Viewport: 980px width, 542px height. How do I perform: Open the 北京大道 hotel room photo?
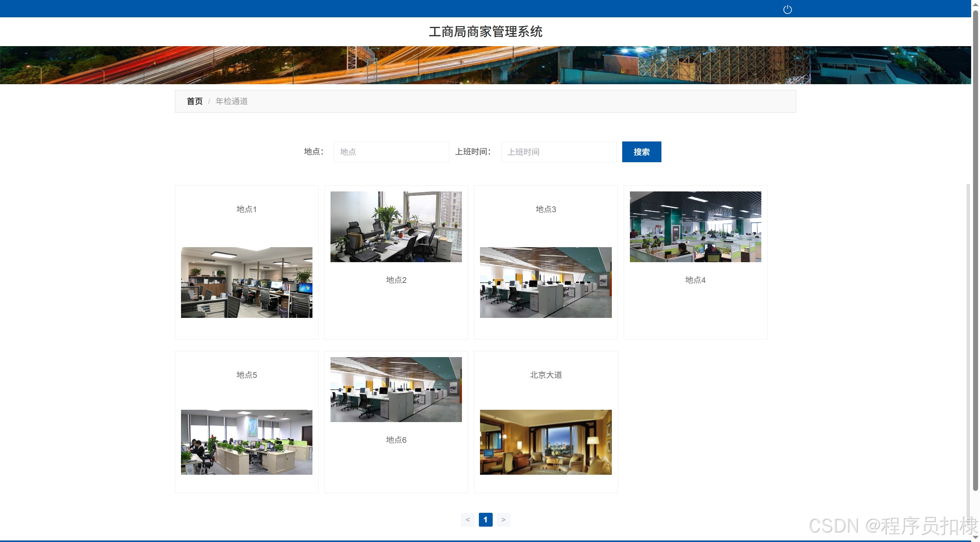coord(545,442)
